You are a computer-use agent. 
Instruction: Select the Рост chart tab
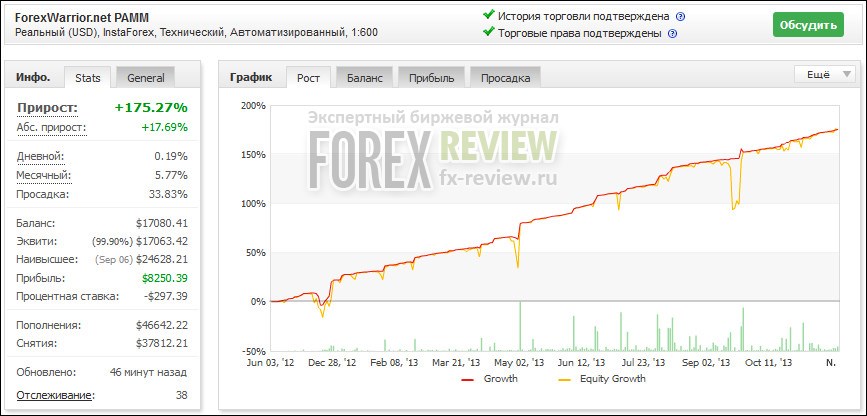(x=309, y=78)
